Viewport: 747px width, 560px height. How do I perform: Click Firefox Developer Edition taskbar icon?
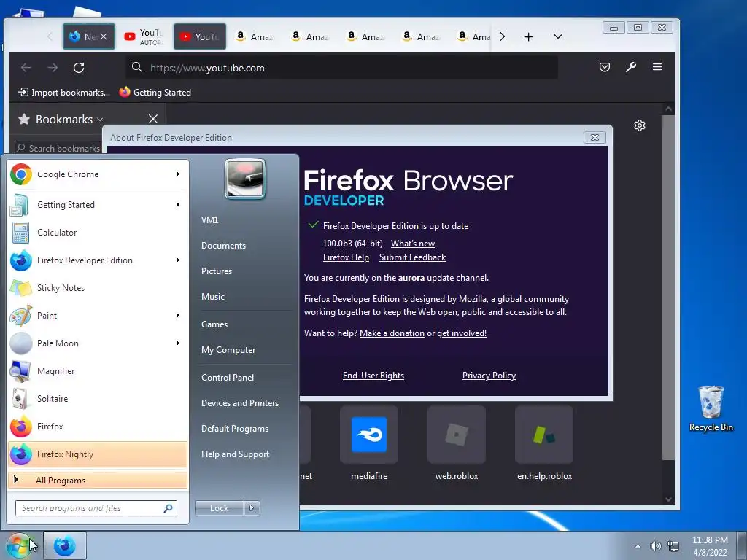[65, 545]
